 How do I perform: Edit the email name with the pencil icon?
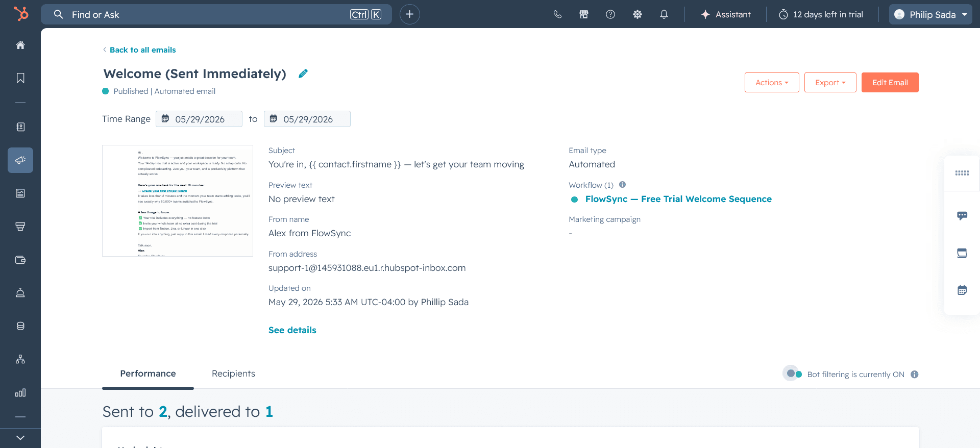303,73
